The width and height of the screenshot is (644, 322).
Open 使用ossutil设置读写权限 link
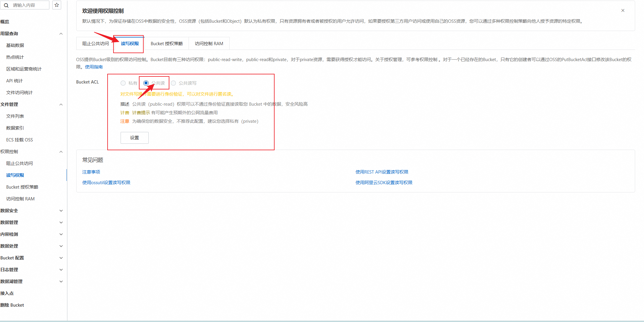tap(106, 183)
